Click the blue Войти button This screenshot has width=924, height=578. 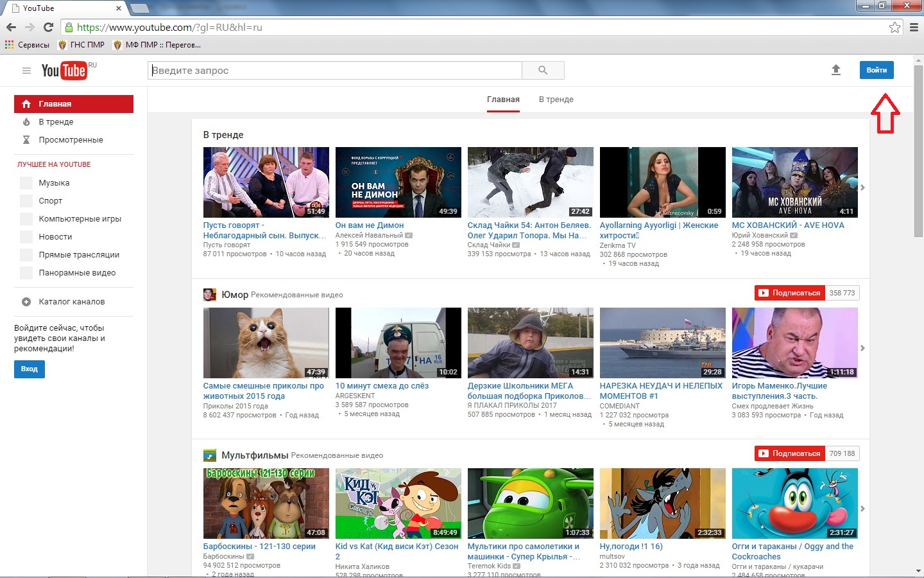click(x=877, y=70)
